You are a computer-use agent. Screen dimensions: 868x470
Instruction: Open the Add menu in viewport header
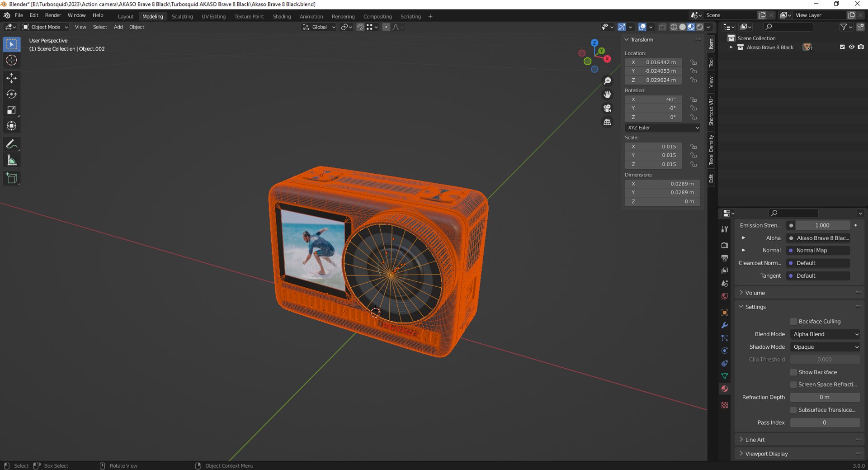118,27
